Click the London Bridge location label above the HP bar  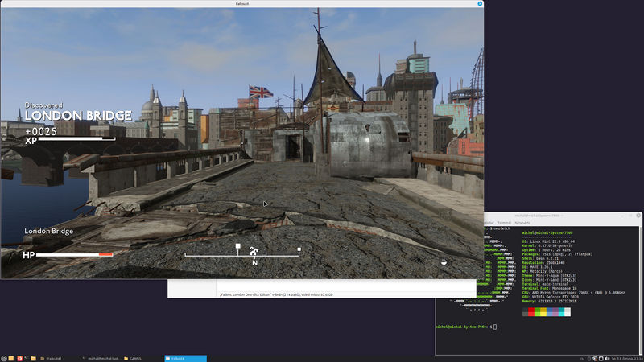[48, 231]
